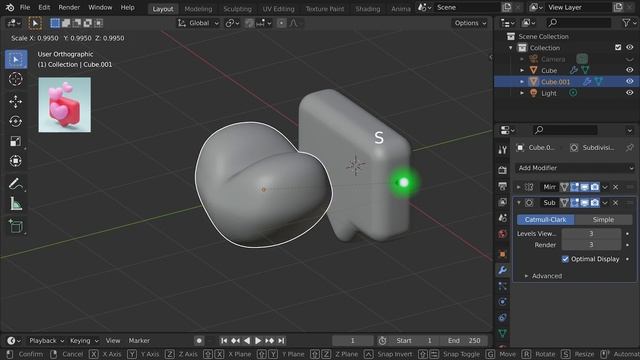Open the File menu

[25, 7]
